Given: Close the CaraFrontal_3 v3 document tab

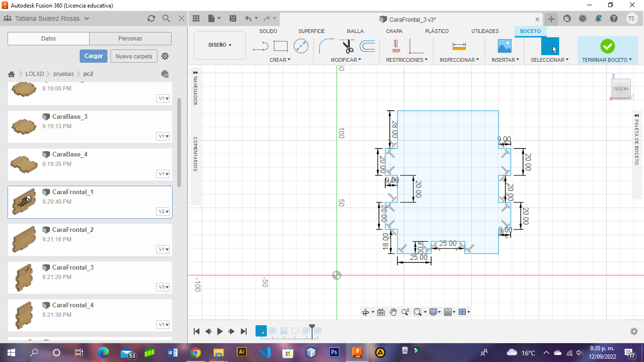Looking at the screenshot, I should [x=537, y=19].
